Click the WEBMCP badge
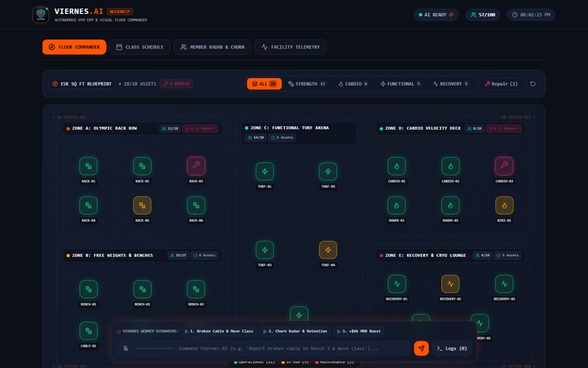This screenshot has width=588, height=368. point(120,12)
